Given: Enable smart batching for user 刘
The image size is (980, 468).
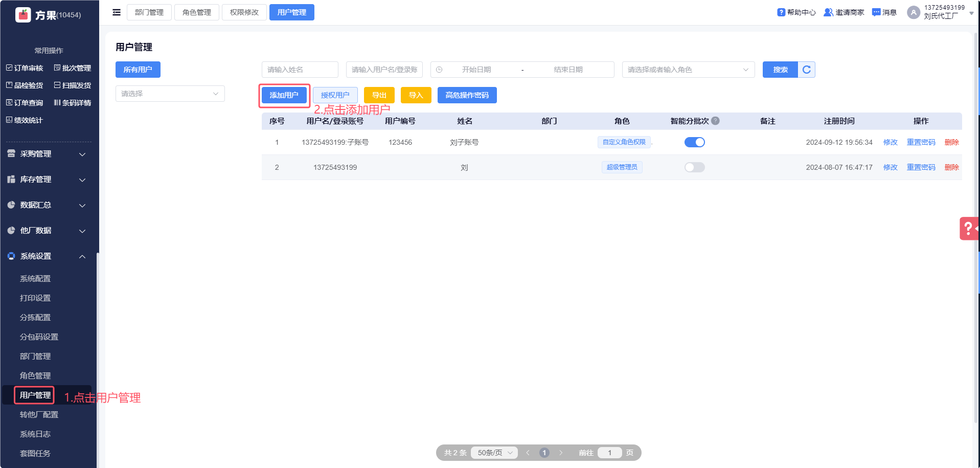Looking at the screenshot, I should [x=694, y=167].
